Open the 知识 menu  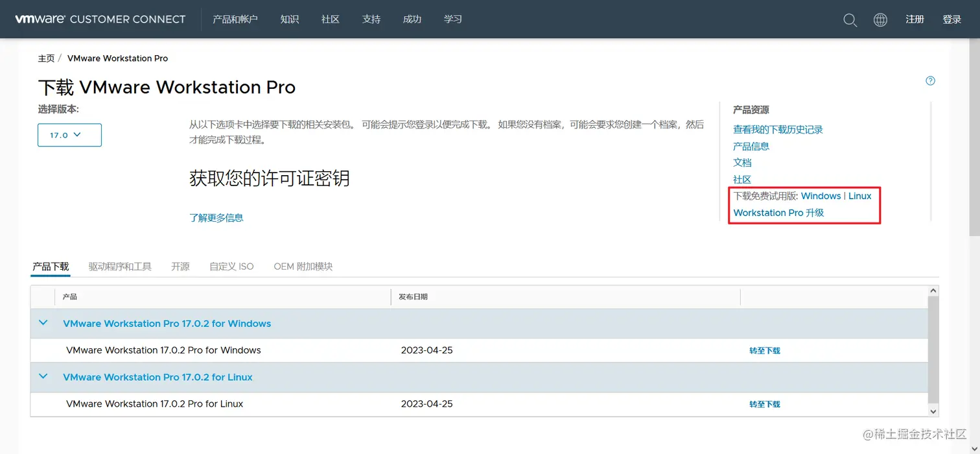click(x=290, y=19)
